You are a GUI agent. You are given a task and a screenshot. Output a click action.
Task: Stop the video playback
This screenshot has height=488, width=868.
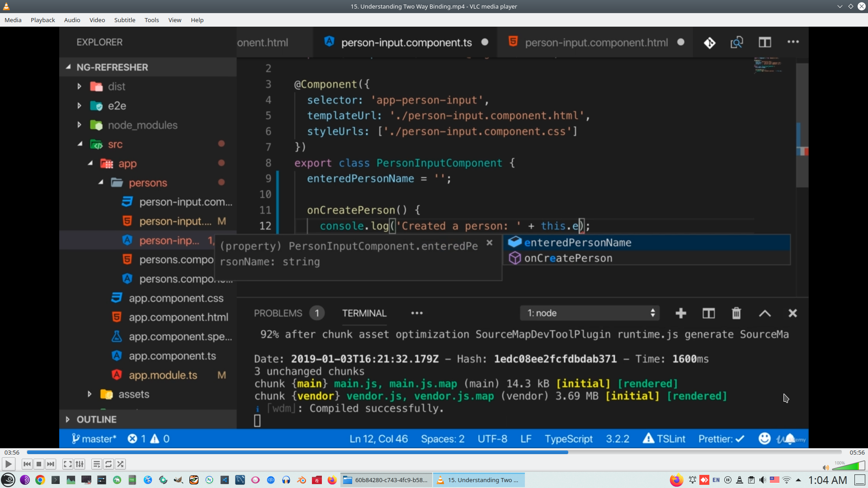click(39, 464)
